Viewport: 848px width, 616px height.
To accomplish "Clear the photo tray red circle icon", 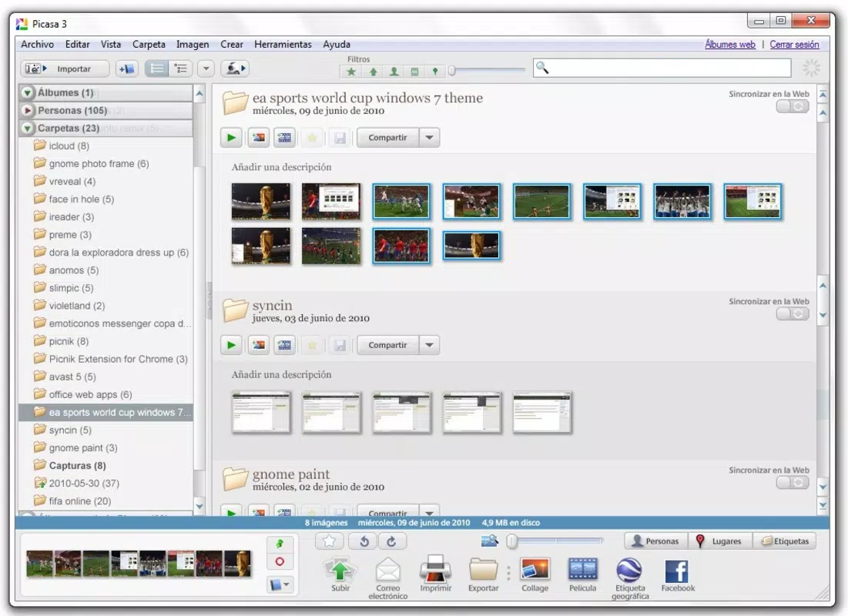I will point(280,562).
